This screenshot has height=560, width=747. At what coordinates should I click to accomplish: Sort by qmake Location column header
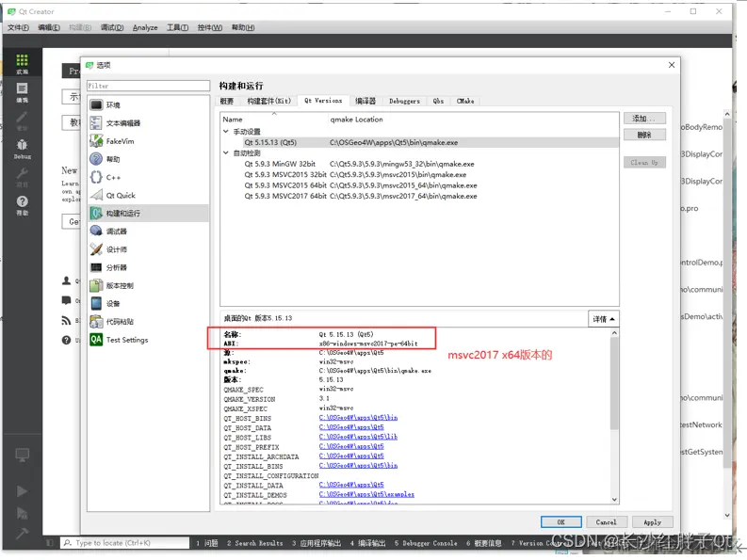coord(474,119)
